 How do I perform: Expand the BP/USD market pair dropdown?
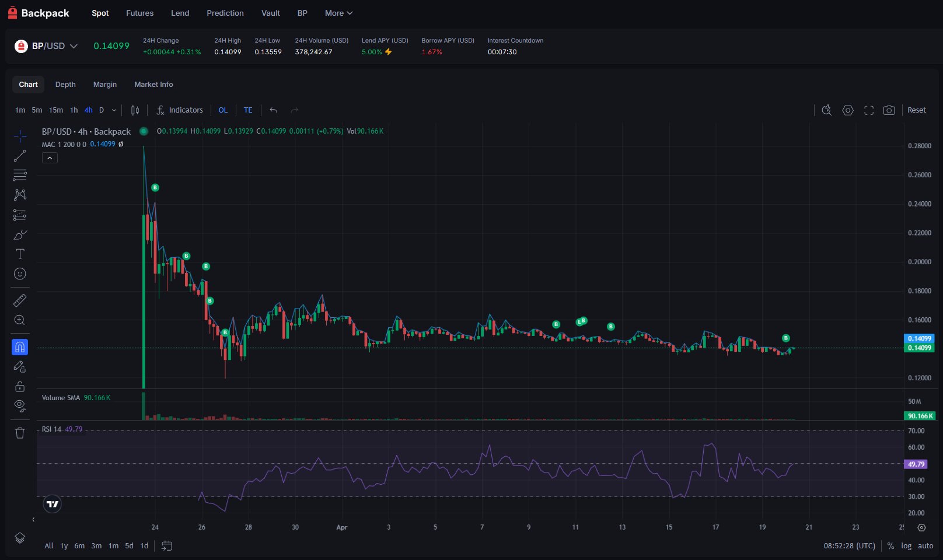coord(74,46)
